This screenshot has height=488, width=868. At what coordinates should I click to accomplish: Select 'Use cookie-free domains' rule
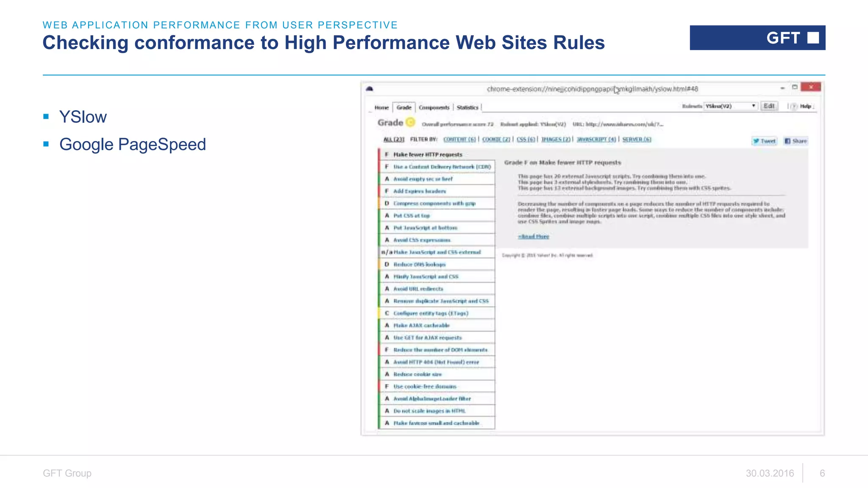pos(437,386)
